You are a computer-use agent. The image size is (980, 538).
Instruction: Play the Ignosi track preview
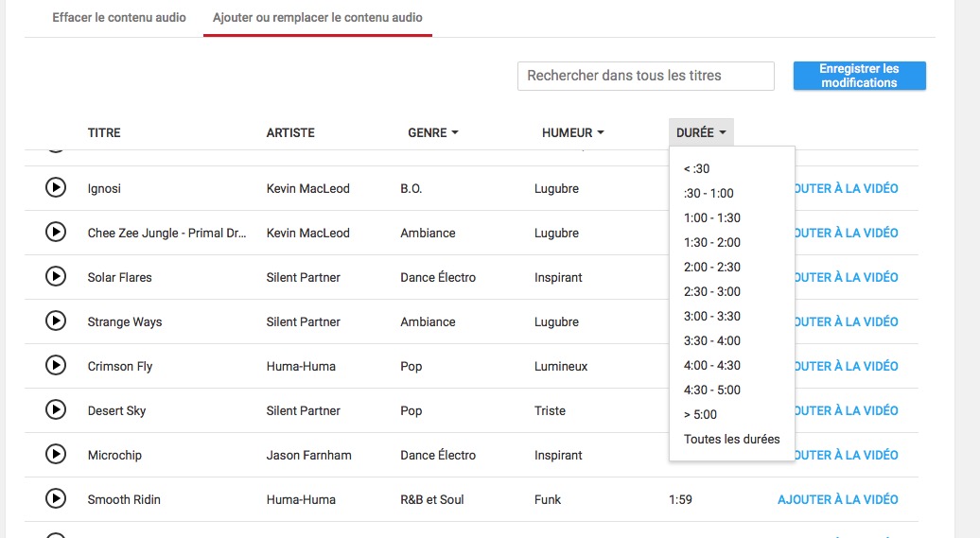point(56,187)
